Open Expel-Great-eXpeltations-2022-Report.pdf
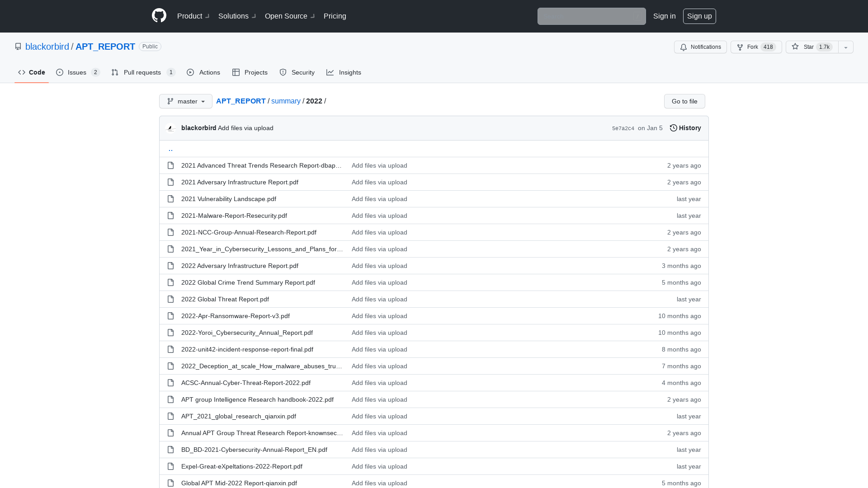The height and width of the screenshot is (488, 868). pos(242,466)
